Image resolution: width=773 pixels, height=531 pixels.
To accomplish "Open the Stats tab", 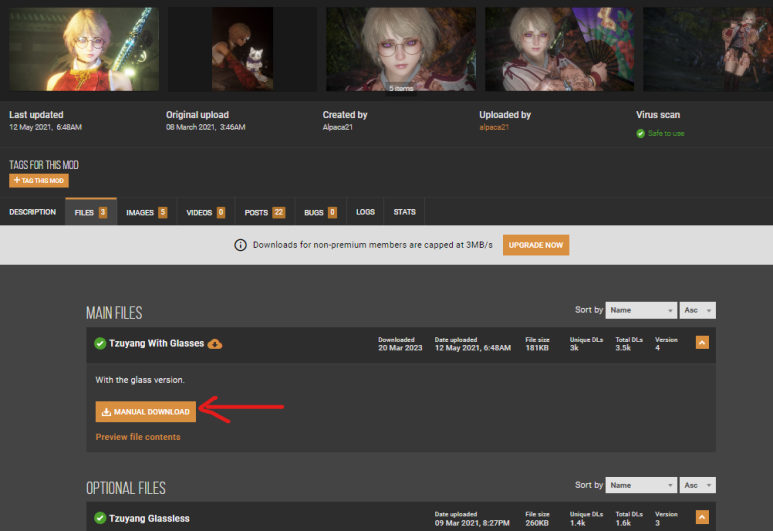I will coord(404,212).
